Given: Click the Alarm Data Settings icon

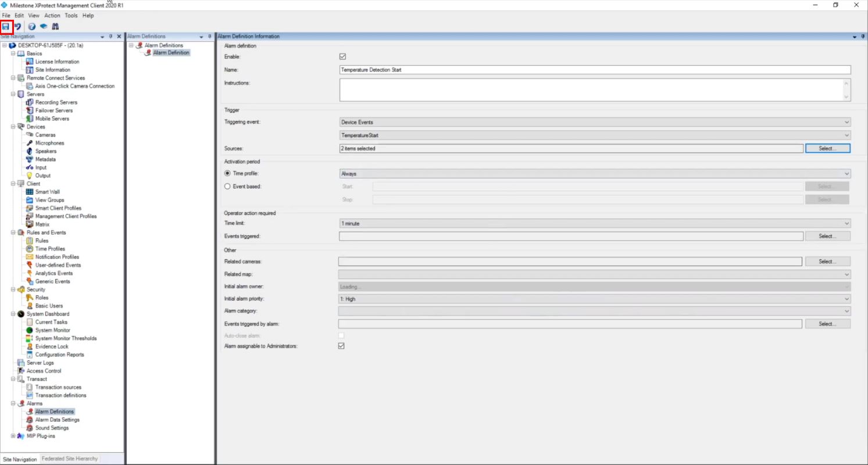Looking at the screenshot, I should pyautogui.click(x=30, y=420).
